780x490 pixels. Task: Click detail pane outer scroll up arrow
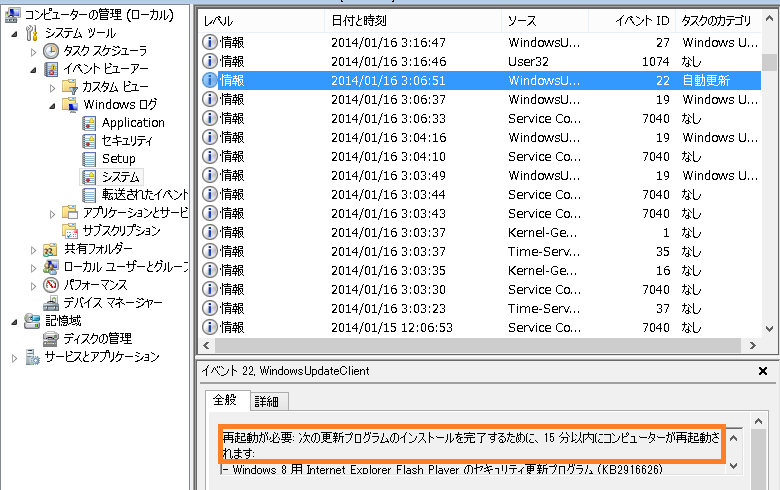click(758, 421)
